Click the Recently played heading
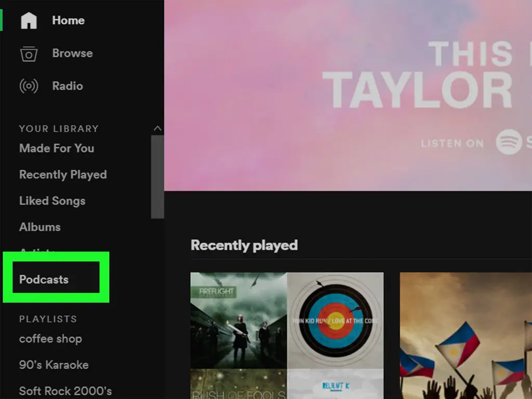This screenshot has height=399, width=532. click(x=244, y=245)
